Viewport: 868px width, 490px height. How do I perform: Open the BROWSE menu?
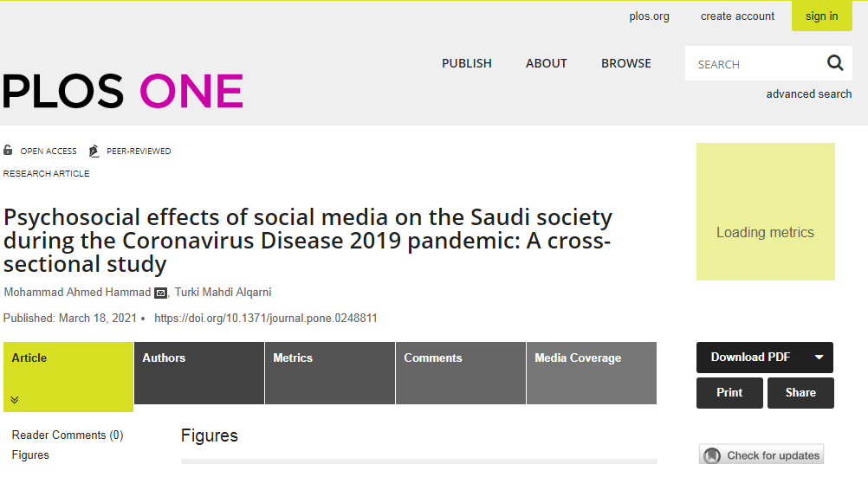[x=626, y=63]
